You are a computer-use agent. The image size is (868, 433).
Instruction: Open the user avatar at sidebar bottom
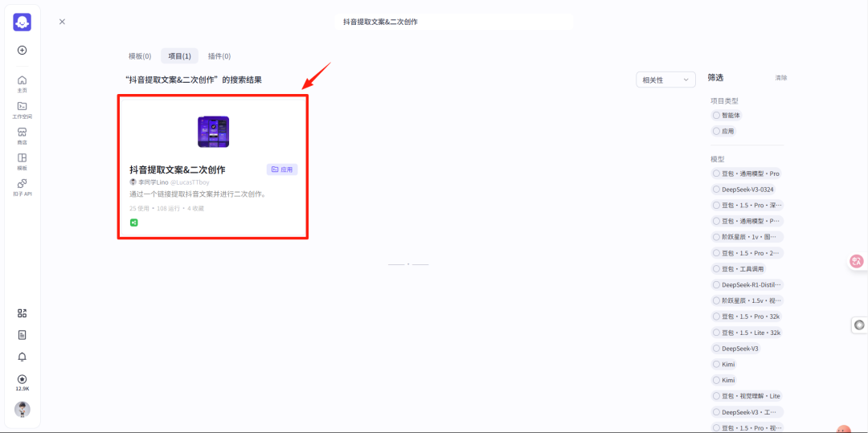click(23, 409)
